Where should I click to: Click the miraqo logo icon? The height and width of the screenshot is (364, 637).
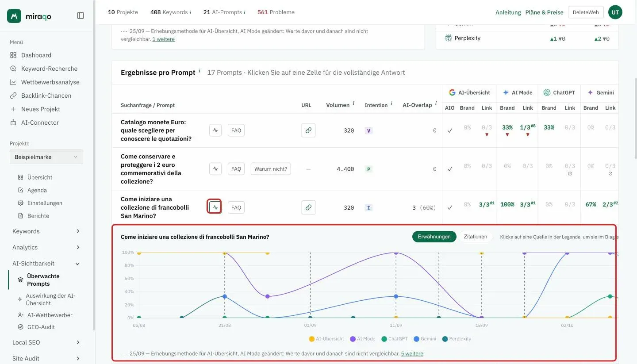click(14, 16)
